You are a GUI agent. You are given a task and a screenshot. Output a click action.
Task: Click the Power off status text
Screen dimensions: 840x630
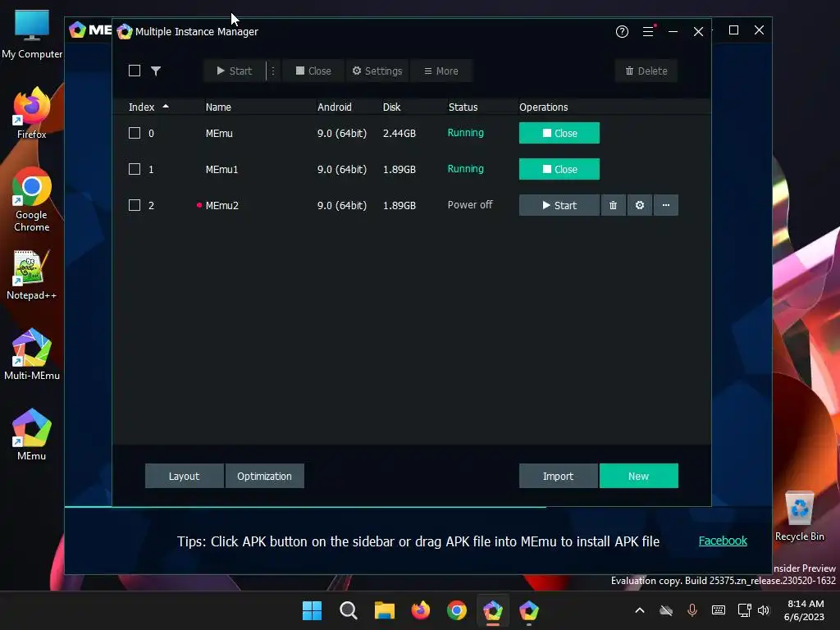(x=470, y=204)
